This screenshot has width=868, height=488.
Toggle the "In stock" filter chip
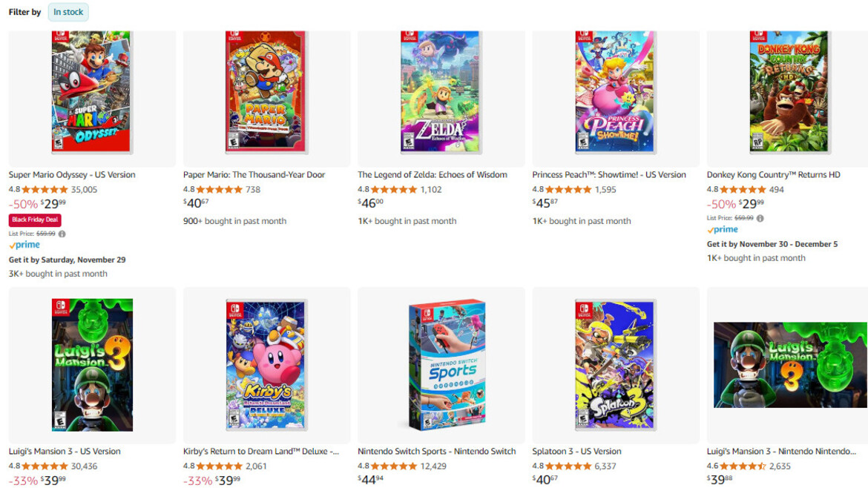click(x=68, y=12)
